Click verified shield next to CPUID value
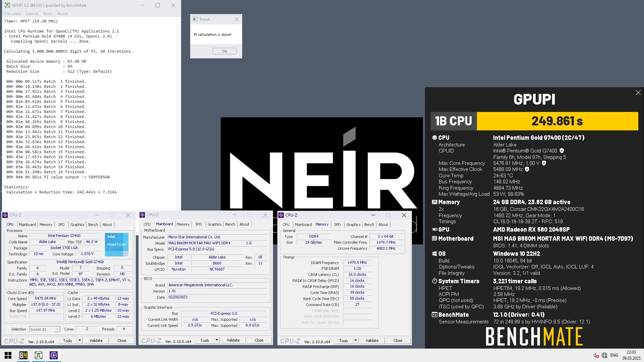 pos(562,151)
